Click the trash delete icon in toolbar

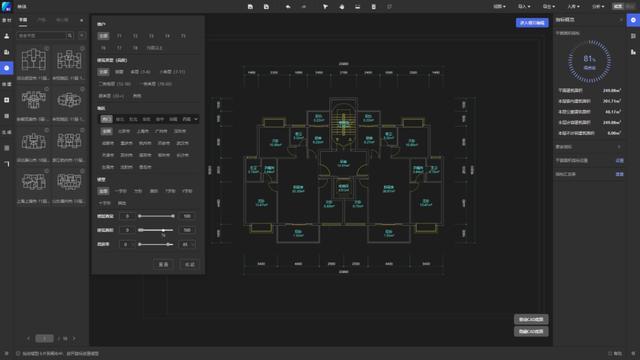pyautogui.click(x=373, y=7)
